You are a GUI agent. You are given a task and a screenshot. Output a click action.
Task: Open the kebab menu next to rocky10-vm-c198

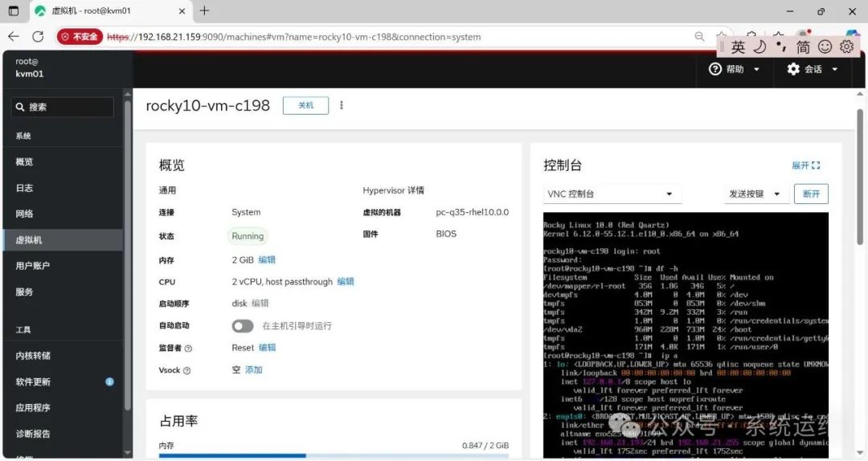point(342,105)
